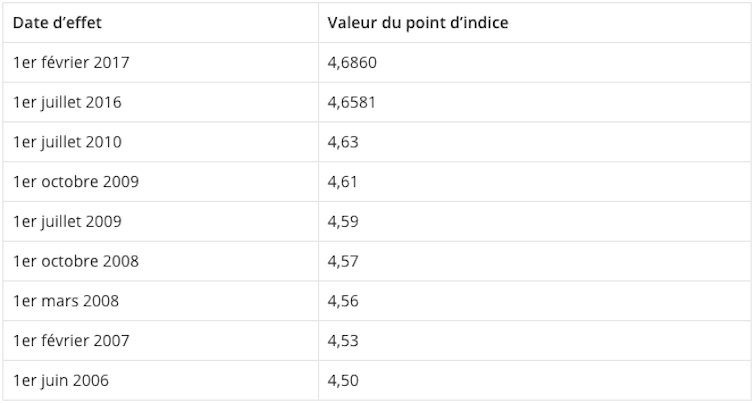This screenshot has width=754, height=403.
Task: Select the "1er juin 2006" date cell
Action: (61, 381)
